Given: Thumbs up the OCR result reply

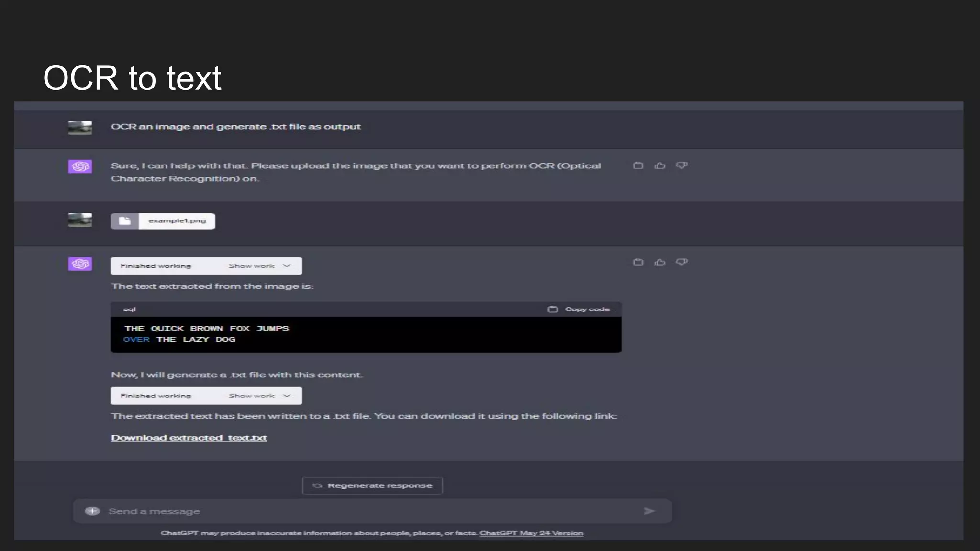Looking at the screenshot, I should [x=660, y=262].
